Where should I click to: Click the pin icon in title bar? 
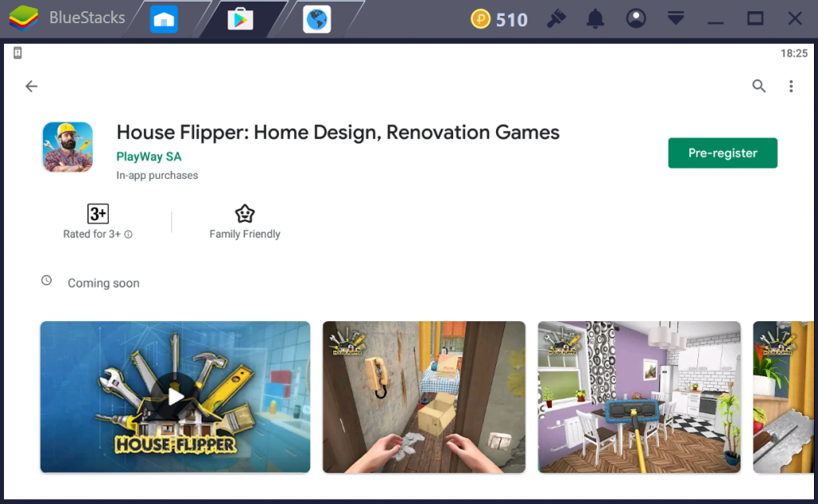pyautogui.click(x=555, y=19)
